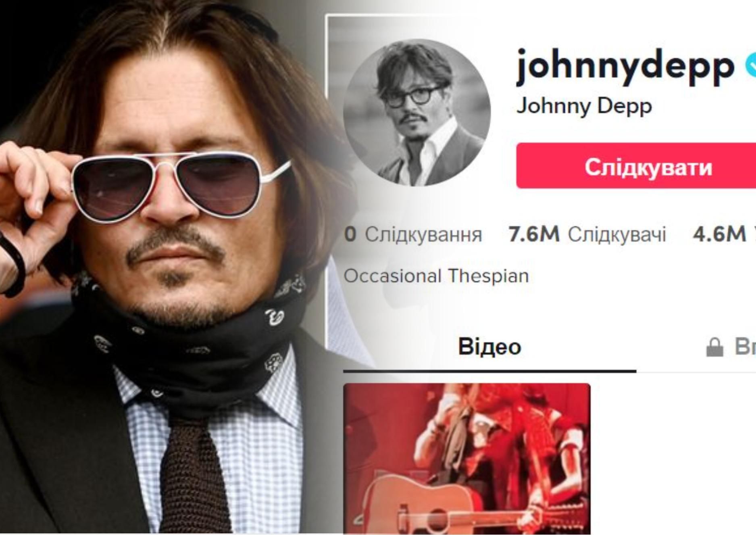Click the johnnydepp username heading
This screenshot has width=756, height=535.
pyautogui.click(x=625, y=66)
